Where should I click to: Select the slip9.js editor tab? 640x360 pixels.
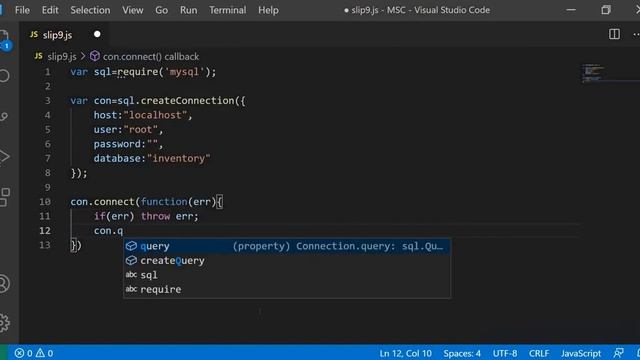tap(65, 35)
